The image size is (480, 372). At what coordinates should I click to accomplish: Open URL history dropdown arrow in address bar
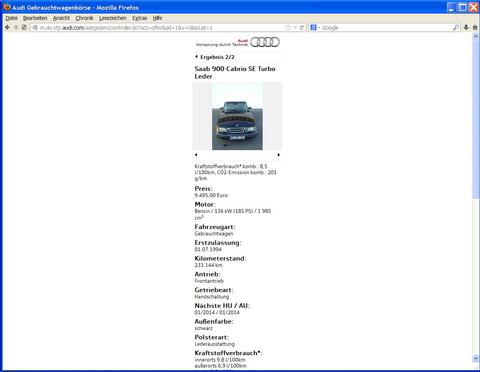(295, 28)
